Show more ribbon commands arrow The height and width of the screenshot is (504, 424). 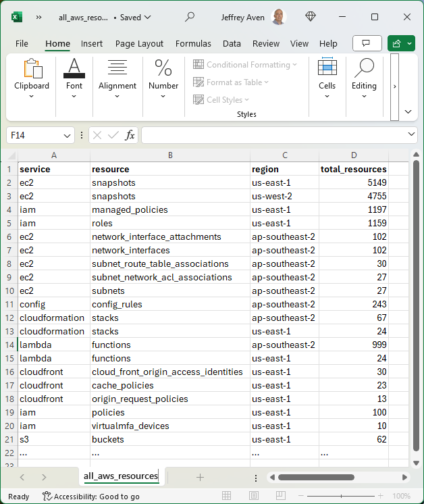[394, 86]
